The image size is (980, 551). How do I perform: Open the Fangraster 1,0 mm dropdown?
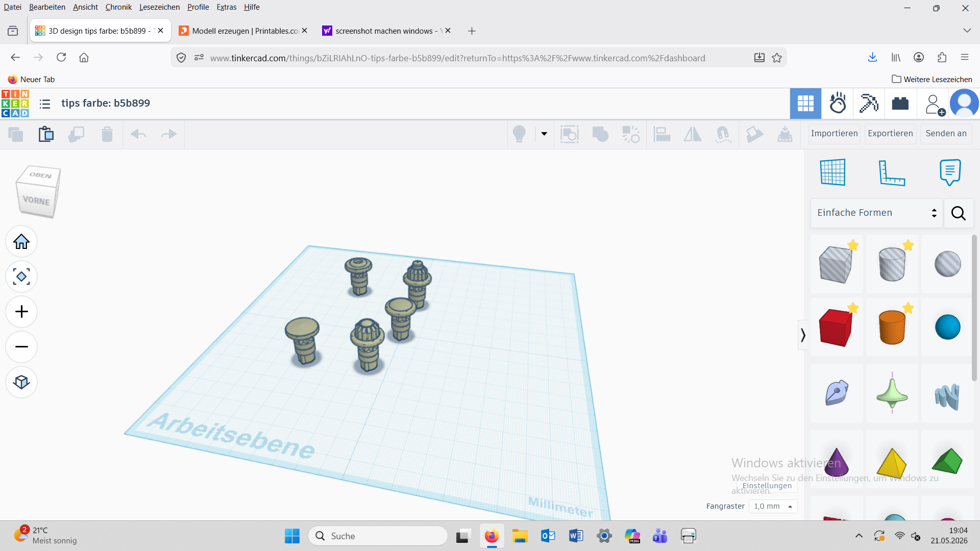point(773,506)
